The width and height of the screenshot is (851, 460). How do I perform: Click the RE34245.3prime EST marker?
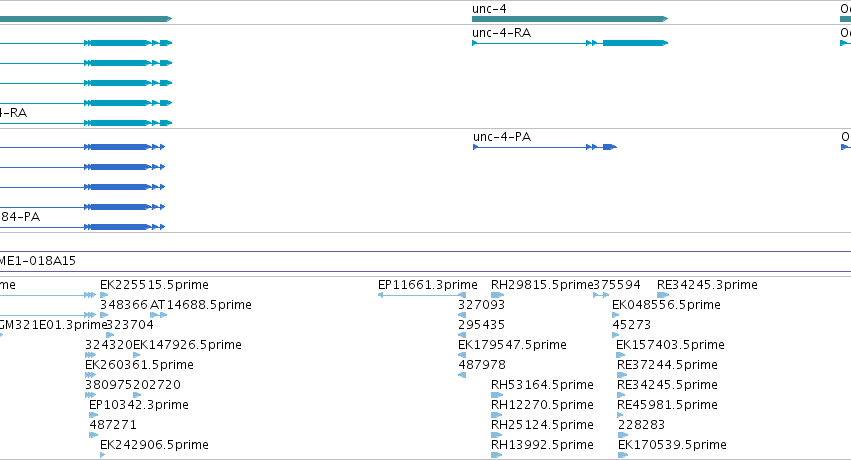[x=663, y=295]
